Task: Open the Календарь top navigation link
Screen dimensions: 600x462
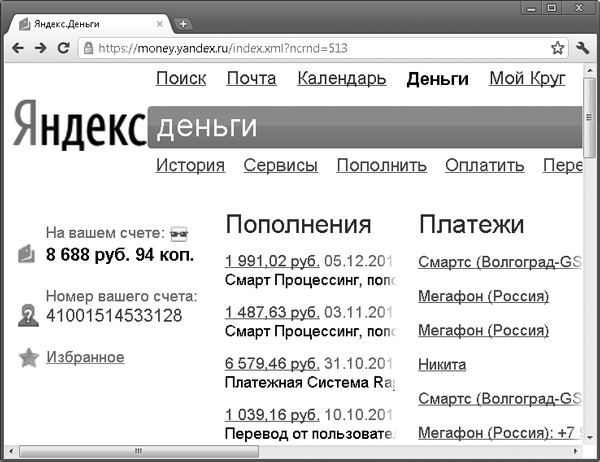Action: (341, 79)
